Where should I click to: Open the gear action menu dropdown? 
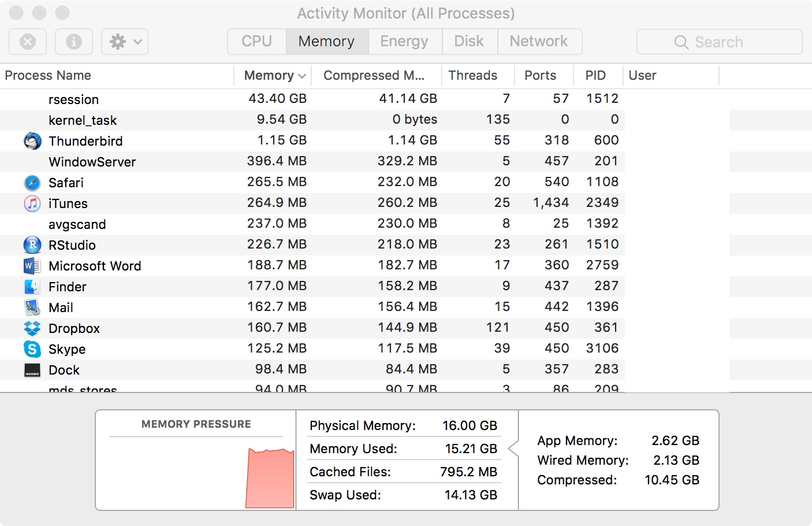tap(125, 42)
